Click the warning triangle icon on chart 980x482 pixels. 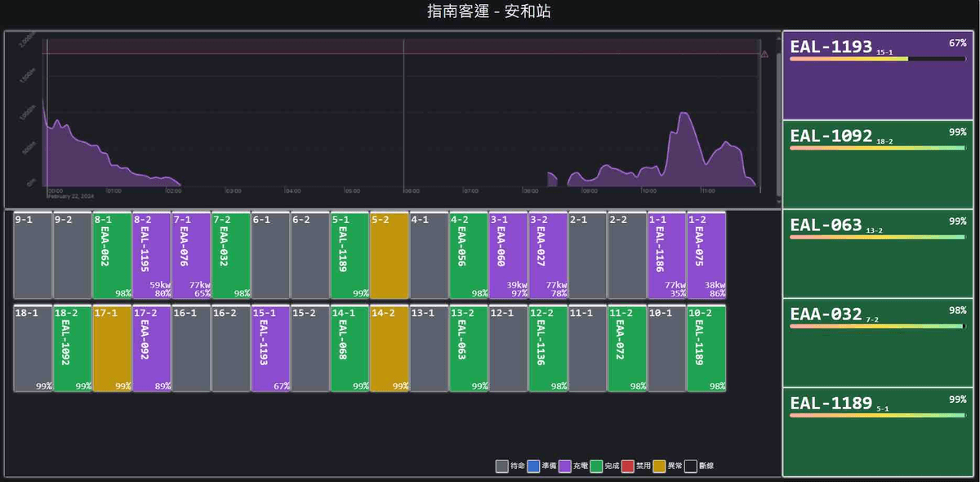click(x=764, y=54)
